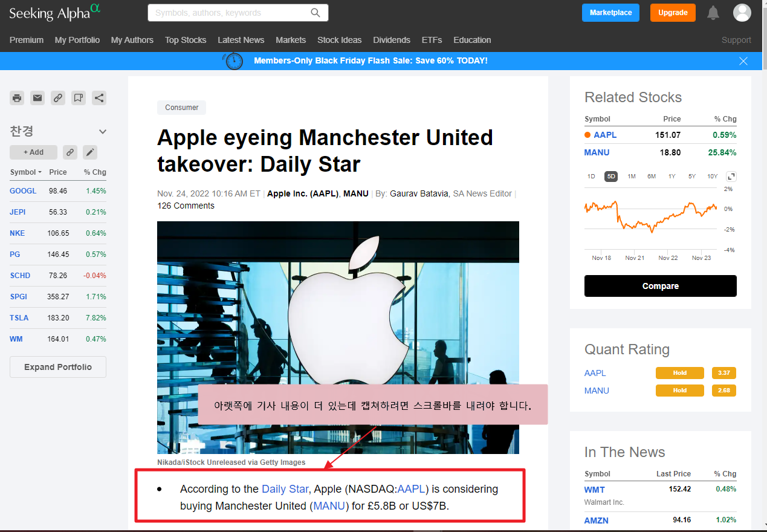Select the 1M chart range
Screen dimensions: 767x532
click(x=632, y=177)
